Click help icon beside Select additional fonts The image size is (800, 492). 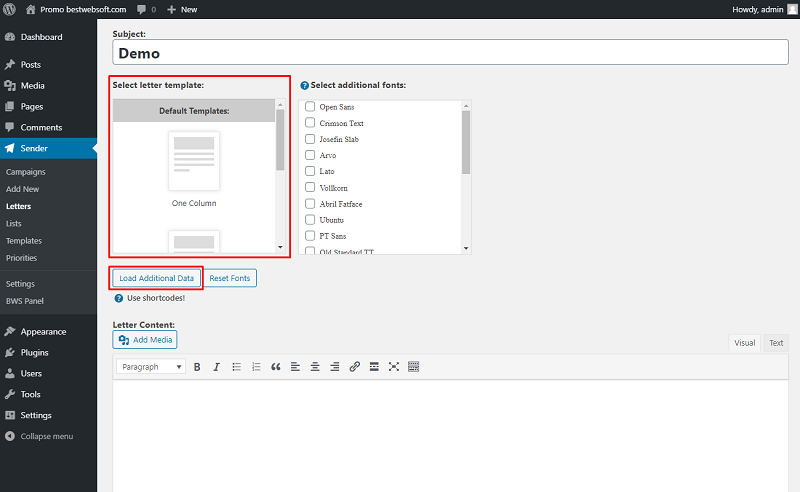(x=305, y=85)
